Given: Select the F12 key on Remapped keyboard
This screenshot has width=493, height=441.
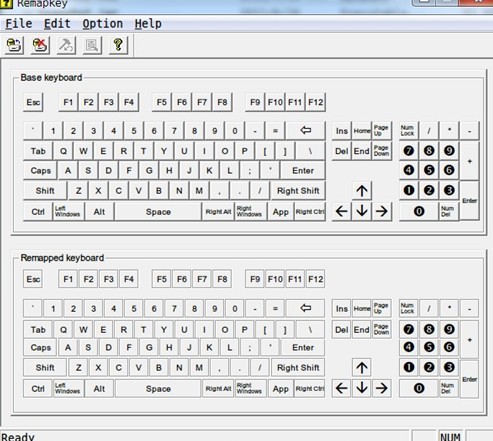Looking at the screenshot, I should 315,279.
